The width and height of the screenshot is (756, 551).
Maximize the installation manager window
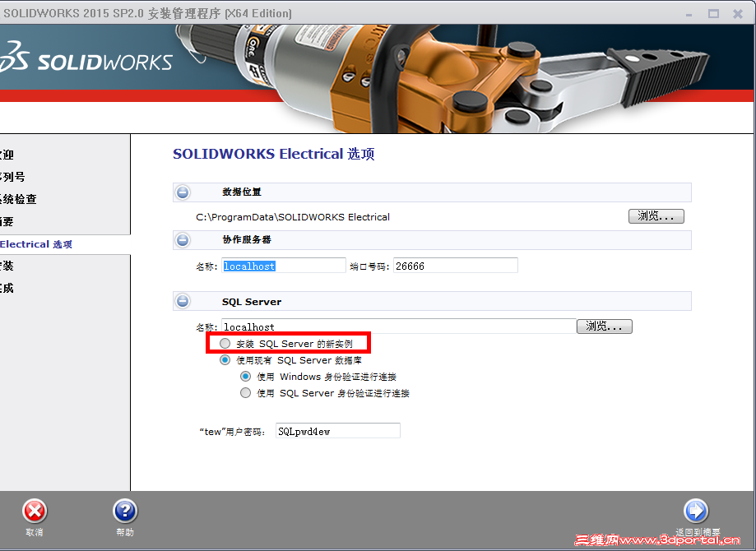click(x=713, y=13)
